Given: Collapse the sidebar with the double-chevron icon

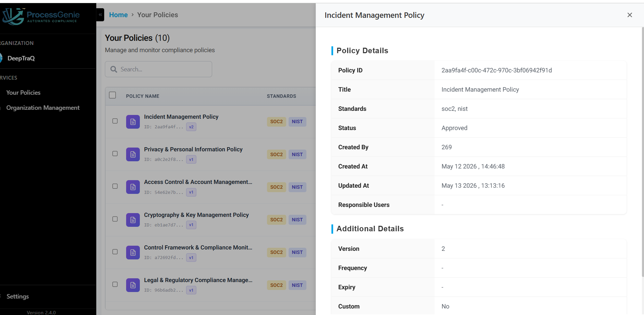Looking at the screenshot, I should 100,15.
